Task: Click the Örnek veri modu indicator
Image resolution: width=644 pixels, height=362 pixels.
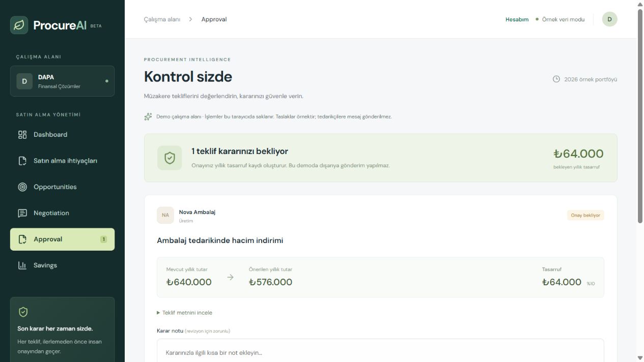Action: [x=560, y=19]
